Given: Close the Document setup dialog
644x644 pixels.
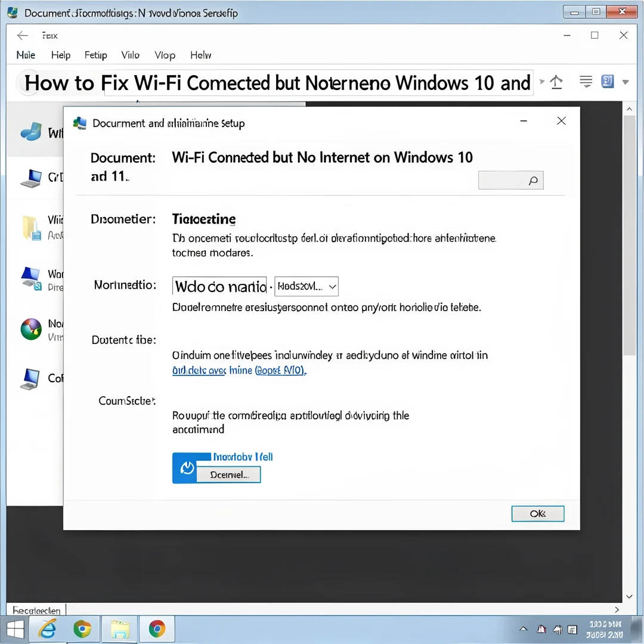Looking at the screenshot, I should click(x=561, y=120).
